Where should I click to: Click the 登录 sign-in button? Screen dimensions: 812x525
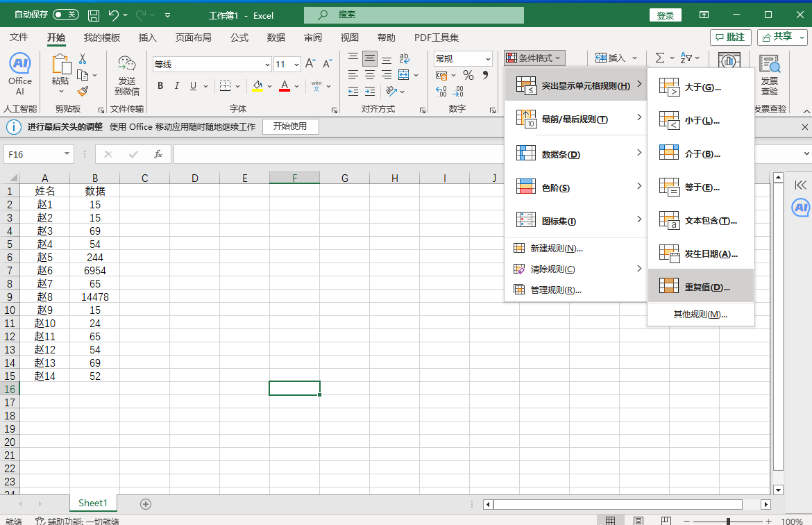665,15
